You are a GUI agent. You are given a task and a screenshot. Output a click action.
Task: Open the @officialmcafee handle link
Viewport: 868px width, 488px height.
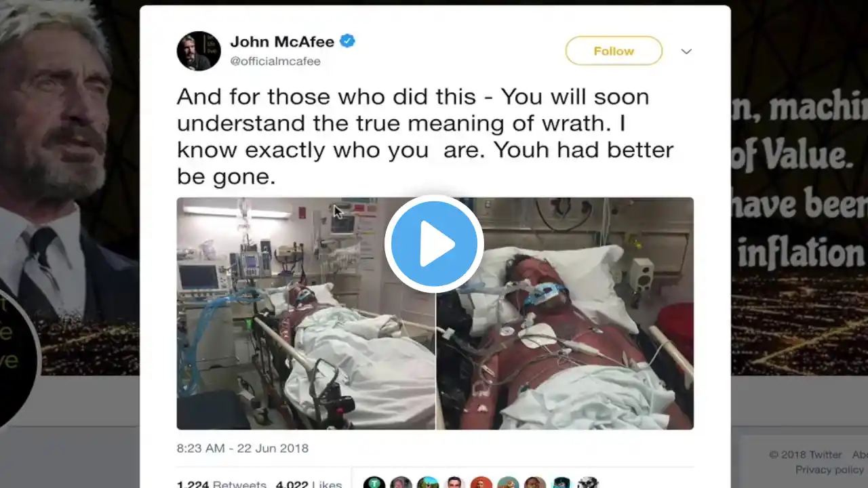click(275, 61)
